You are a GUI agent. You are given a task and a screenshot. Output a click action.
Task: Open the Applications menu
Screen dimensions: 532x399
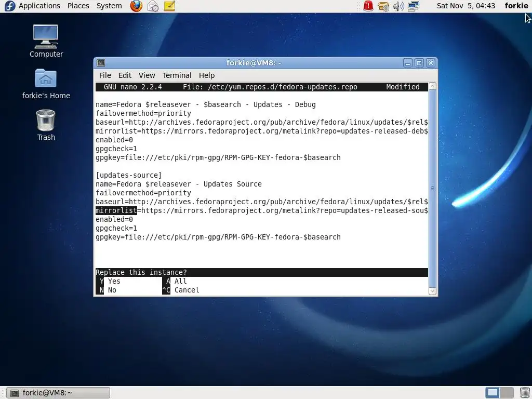click(39, 6)
